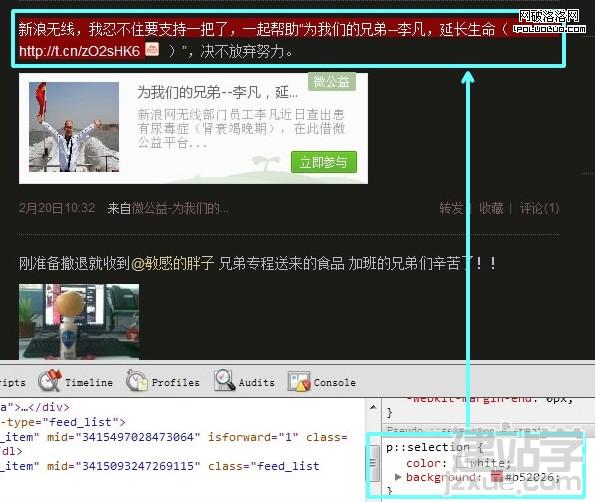Expand the background property triangle
This screenshot has width=596, height=502.
398,477
